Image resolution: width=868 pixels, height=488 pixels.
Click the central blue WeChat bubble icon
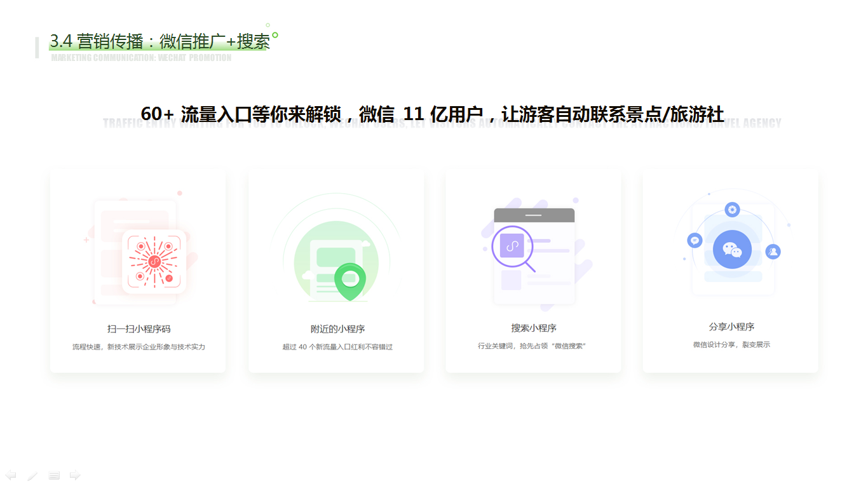pyautogui.click(x=732, y=249)
